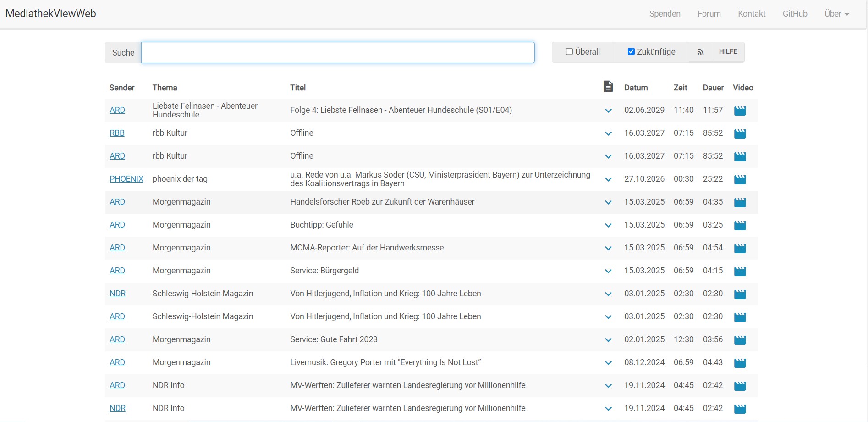The width and height of the screenshot is (868, 422).
Task: Open video in ARD rbb Kultur Offline row
Action: coord(740,156)
